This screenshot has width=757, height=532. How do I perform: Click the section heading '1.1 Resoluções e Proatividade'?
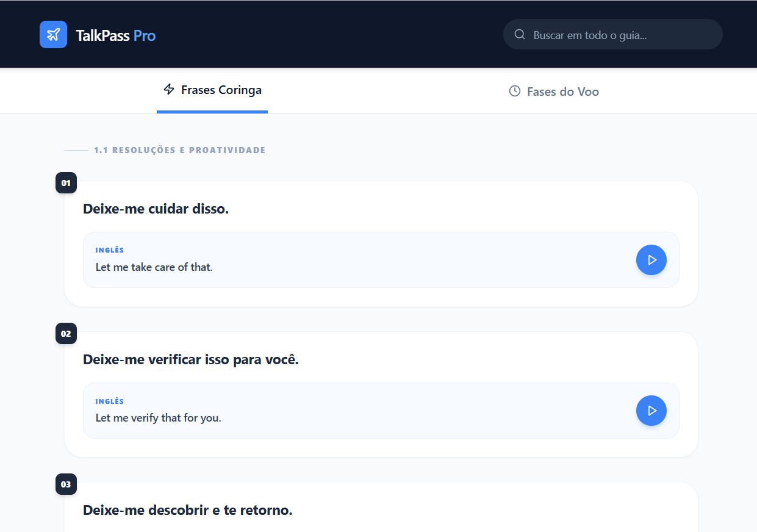(180, 150)
